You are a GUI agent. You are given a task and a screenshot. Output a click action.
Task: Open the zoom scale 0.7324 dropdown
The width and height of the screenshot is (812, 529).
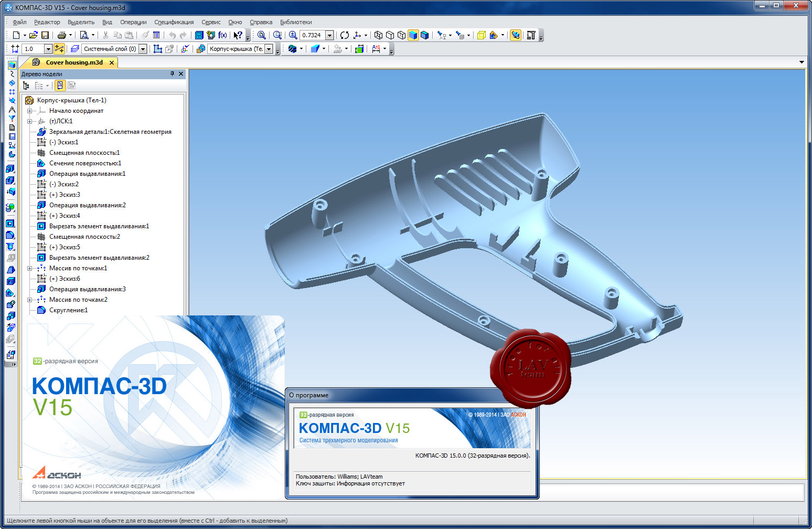point(329,35)
